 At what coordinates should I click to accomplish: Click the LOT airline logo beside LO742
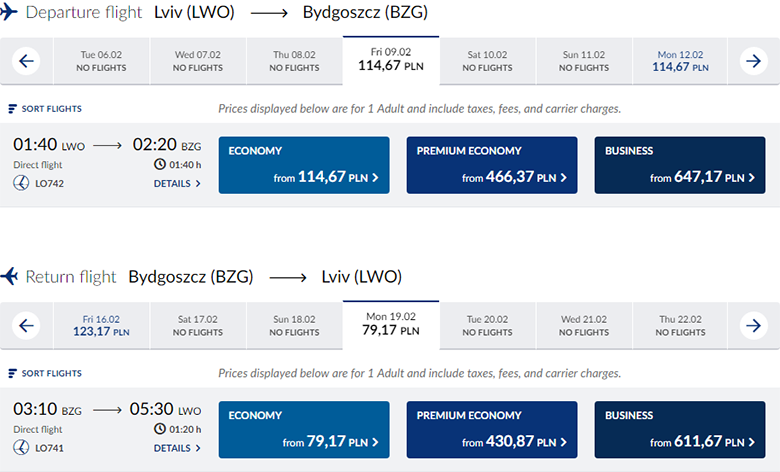click(x=22, y=184)
